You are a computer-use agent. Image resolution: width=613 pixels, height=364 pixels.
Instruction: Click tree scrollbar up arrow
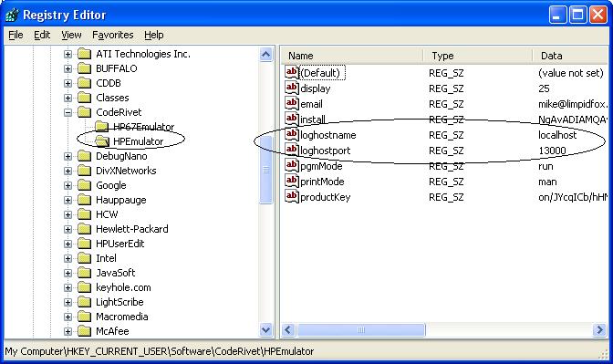pos(265,55)
